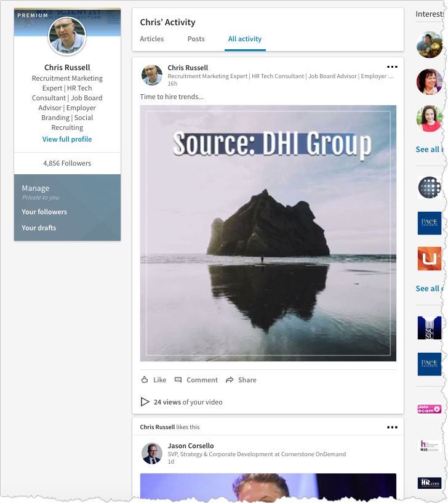This screenshot has height=503, width=448.
Task: Click the video views play icon
Action: pos(145,402)
